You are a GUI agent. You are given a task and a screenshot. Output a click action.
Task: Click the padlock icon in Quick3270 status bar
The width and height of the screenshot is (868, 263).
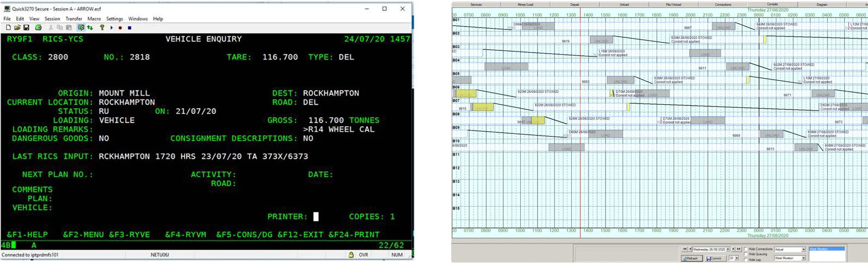pyautogui.click(x=351, y=254)
